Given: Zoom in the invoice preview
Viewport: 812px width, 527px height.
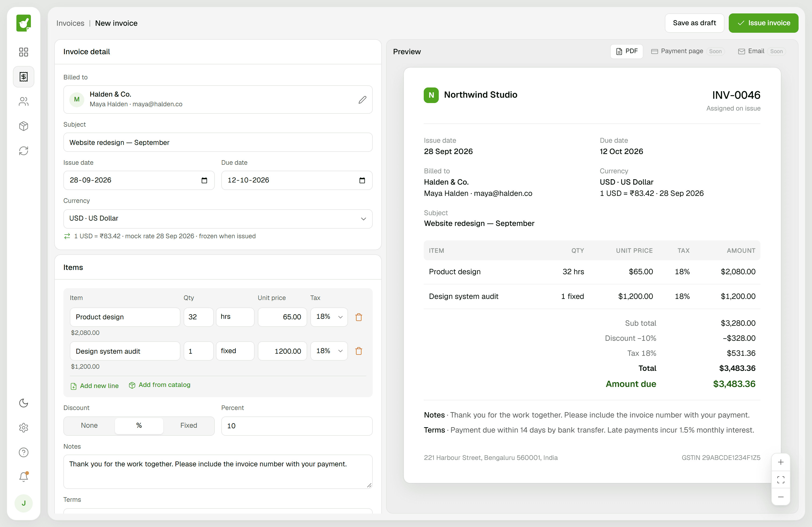Looking at the screenshot, I should point(781,462).
